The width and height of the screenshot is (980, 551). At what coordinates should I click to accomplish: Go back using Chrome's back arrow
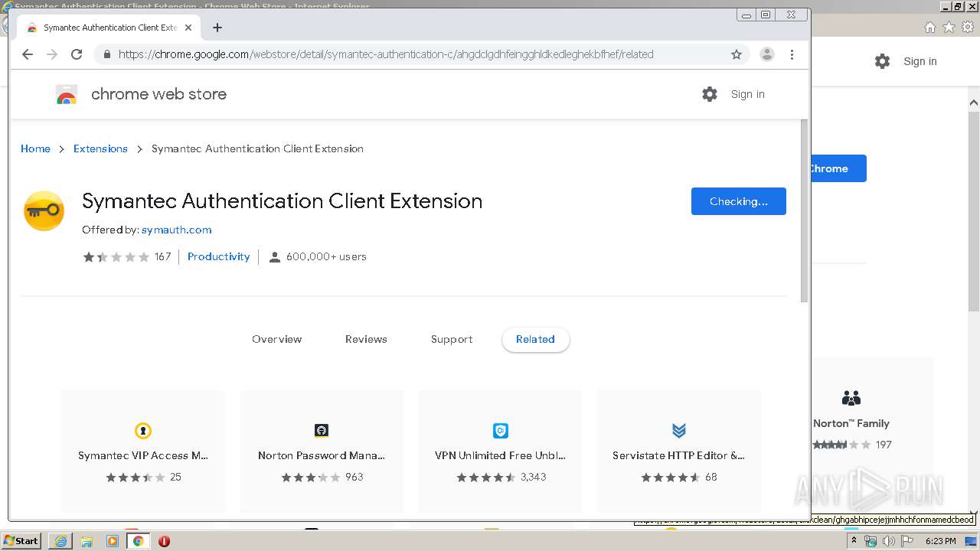pyautogui.click(x=28, y=54)
